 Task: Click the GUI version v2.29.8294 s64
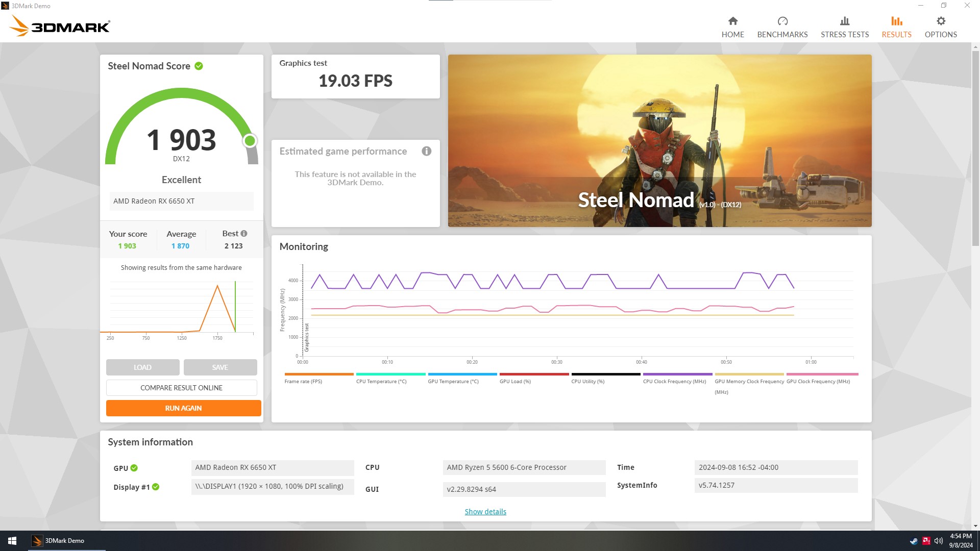[x=524, y=489]
